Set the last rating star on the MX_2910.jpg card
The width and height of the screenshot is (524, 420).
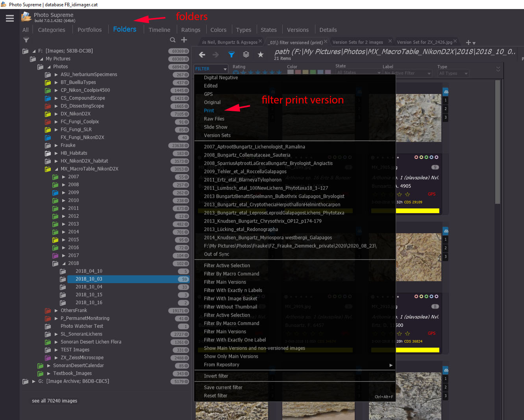[407, 333]
